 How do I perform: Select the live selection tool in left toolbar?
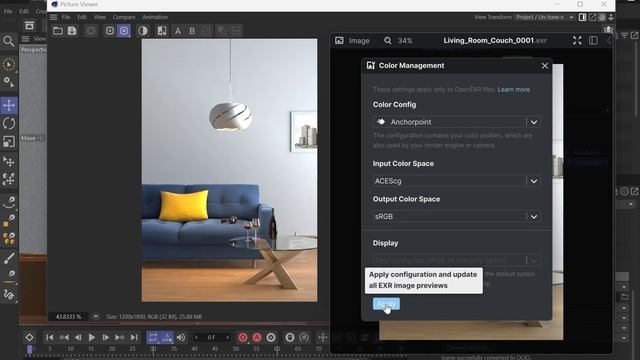pos(9,64)
